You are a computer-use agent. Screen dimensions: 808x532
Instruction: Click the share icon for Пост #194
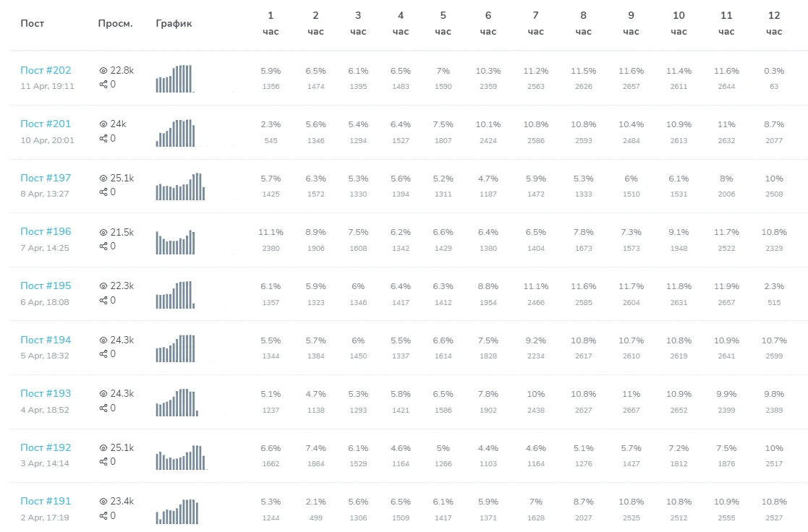click(x=103, y=354)
